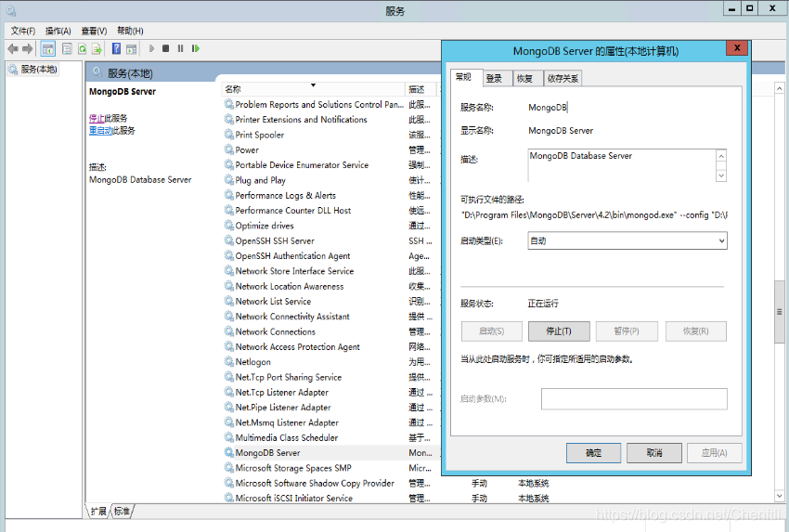The image size is (789, 532).
Task: Click the 确定 button
Action: tap(593, 453)
